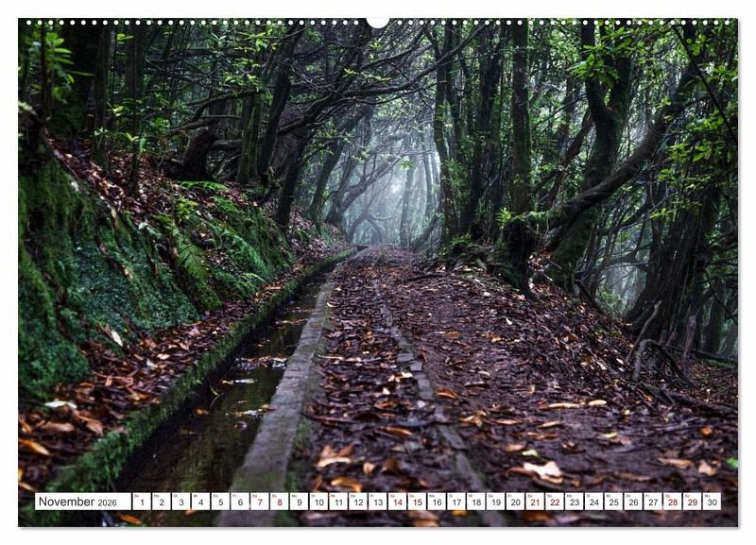The width and height of the screenshot is (756, 545).
Task: Click day 15 in the calendar strip
Action: tap(417, 502)
